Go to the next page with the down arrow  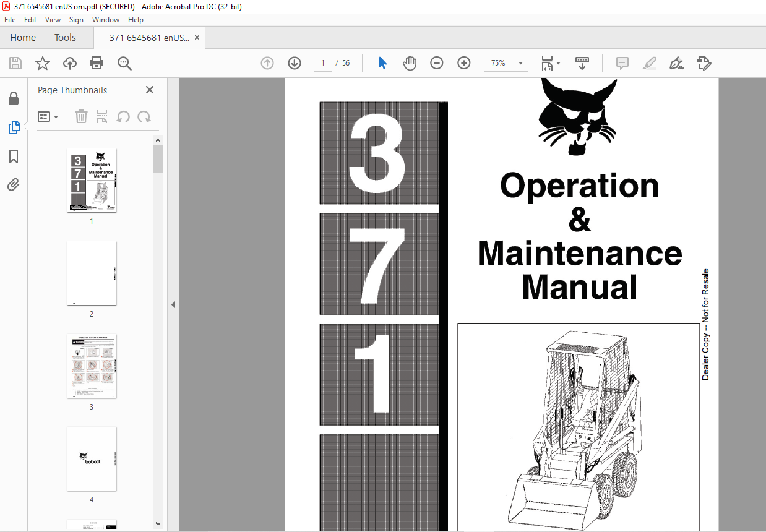[x=295, y=63]
